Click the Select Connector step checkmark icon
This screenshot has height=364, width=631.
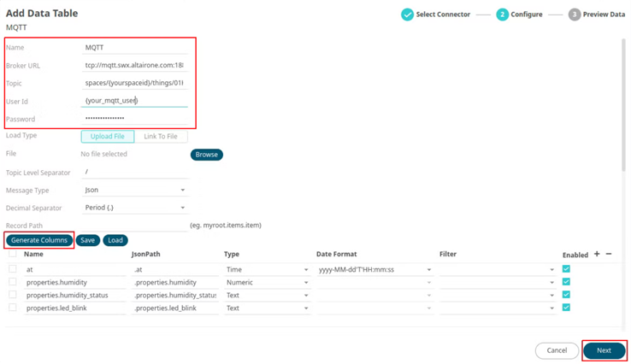[408, 15]
